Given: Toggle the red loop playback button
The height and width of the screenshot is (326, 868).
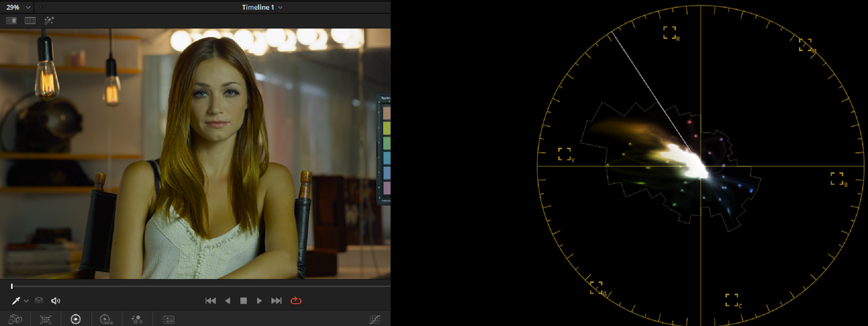Looking at the screenshot, I should (x=296, y=300).
